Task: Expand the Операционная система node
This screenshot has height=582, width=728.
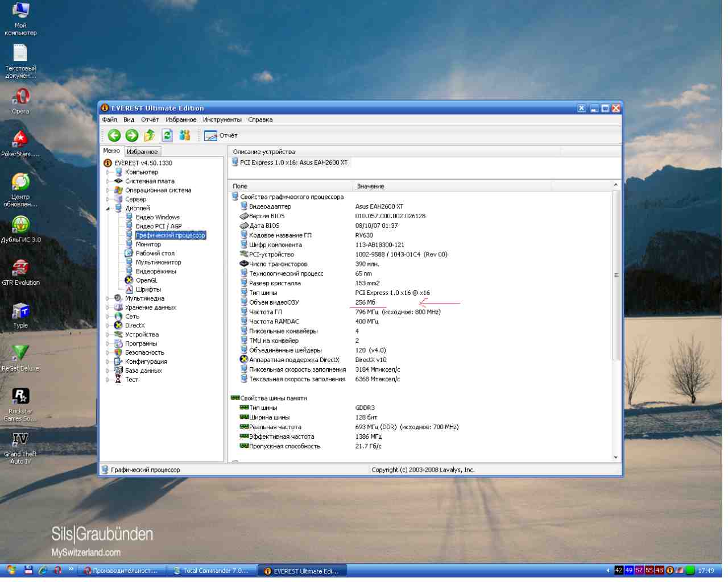Action: coord(108,190)
